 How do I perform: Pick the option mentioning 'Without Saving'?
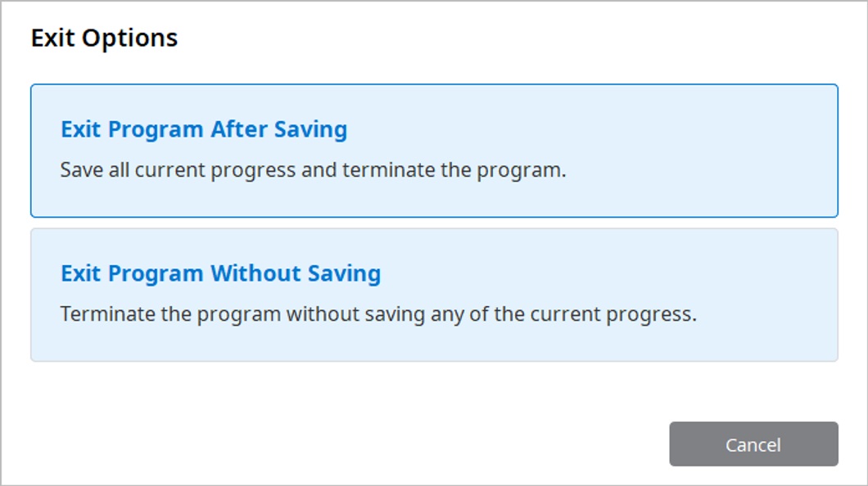(434, 295)
